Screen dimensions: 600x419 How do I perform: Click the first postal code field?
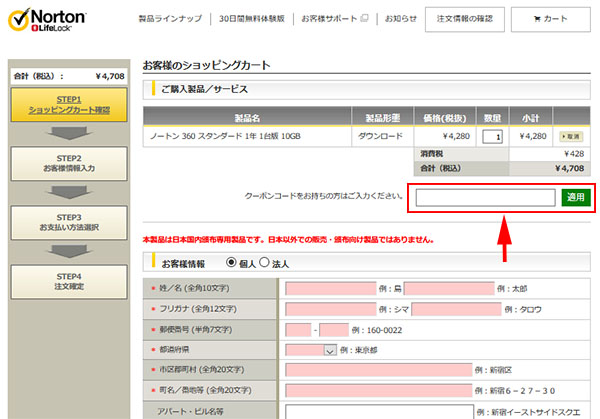coord(298,330)
